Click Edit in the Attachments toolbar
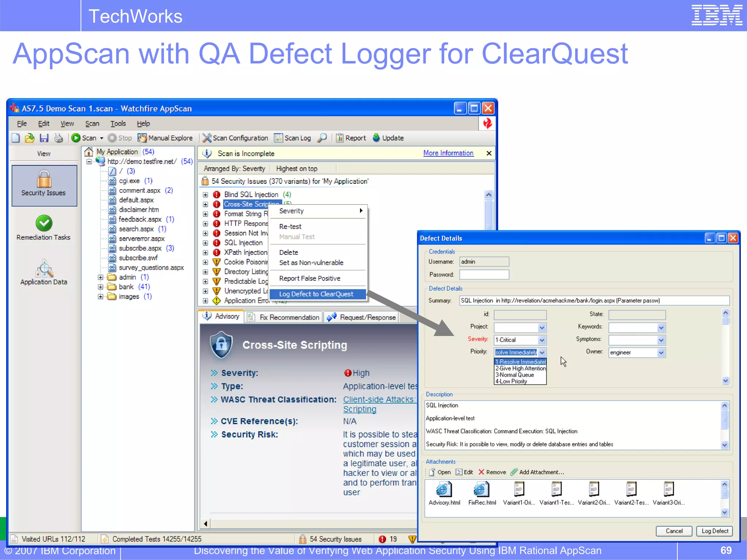Screen dimensions: 747x560 tap(464, 472)
